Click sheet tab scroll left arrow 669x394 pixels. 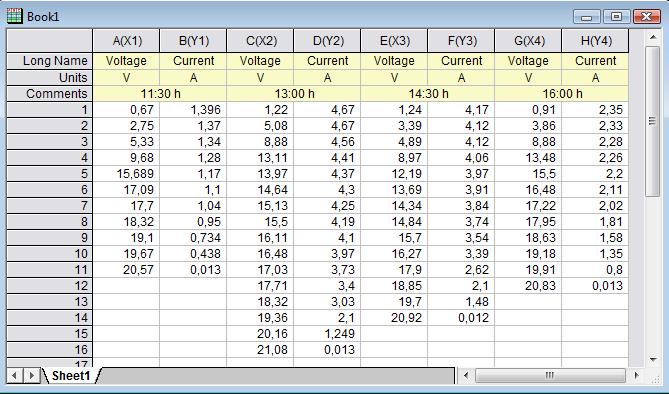tap(15, 376)
